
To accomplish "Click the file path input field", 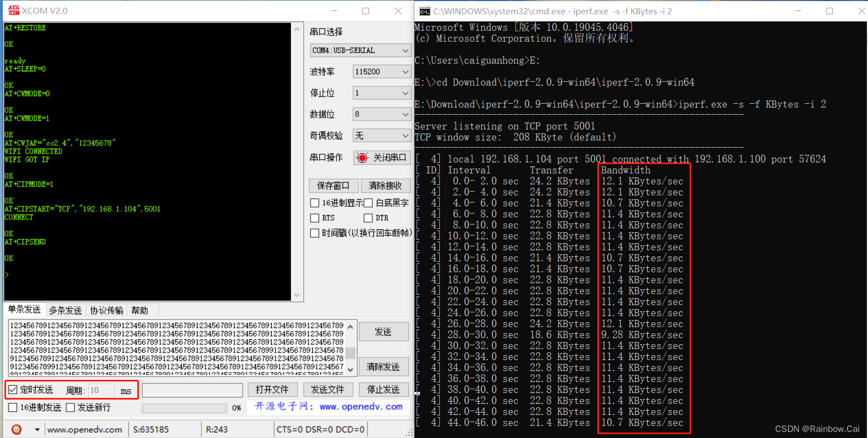I will coord(192,390).
